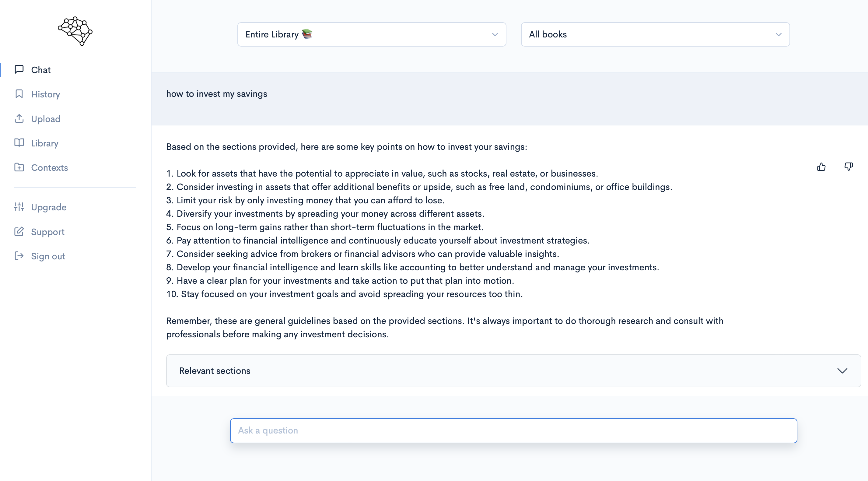The width and height of the screenshot is (868, 481).
Task: Click the History bookmark icon
Action: click(x=19, y=94)
